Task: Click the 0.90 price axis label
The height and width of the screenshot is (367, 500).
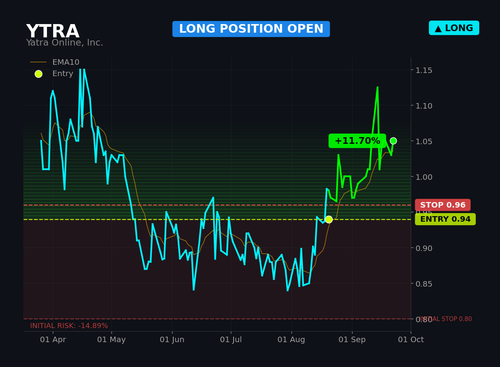Action: click(424, 248)
